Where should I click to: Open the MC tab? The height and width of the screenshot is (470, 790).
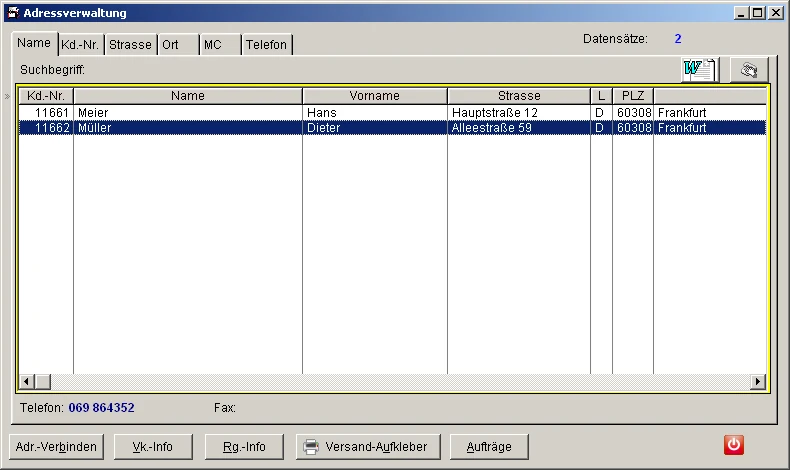point(220,45)
